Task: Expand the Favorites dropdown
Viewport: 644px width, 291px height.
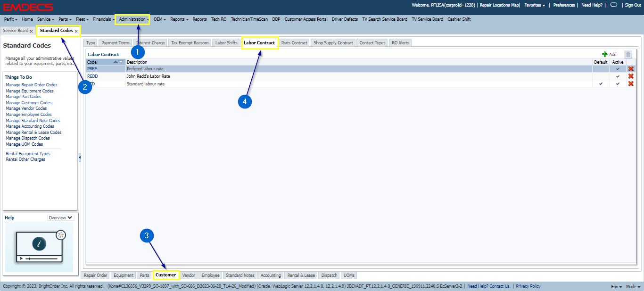Action: click(x=535, y=5)
